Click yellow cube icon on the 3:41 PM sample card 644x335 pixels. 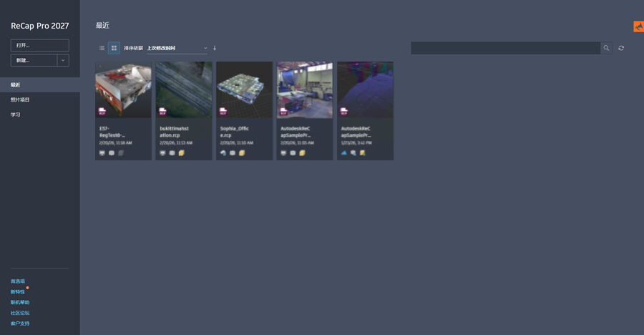(x=363, y=153)
